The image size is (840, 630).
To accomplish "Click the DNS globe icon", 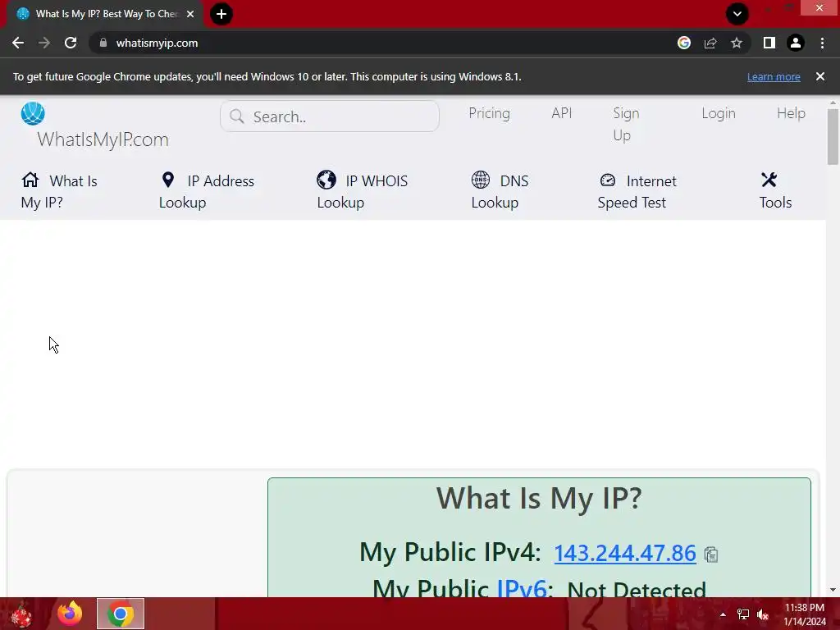I will [x=481, y=180].
